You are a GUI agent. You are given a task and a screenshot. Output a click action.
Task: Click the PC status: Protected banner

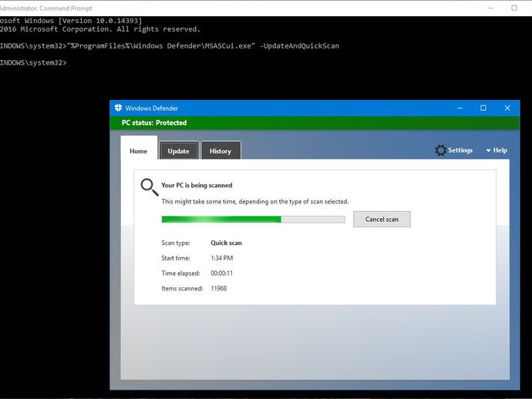(315, 122)
